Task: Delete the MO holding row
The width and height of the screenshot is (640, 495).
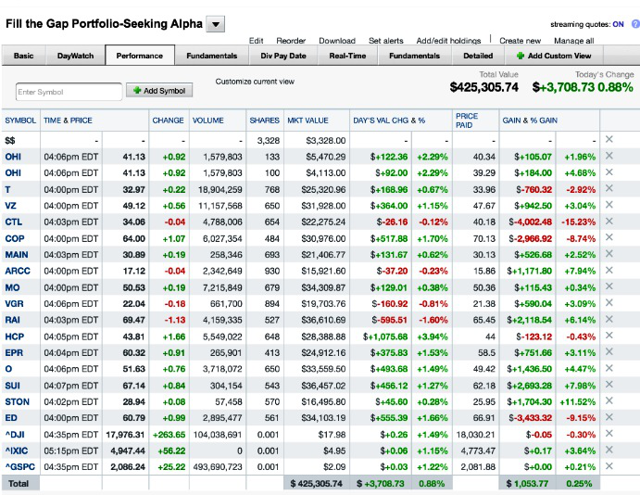Action: (x=609, y=286)
